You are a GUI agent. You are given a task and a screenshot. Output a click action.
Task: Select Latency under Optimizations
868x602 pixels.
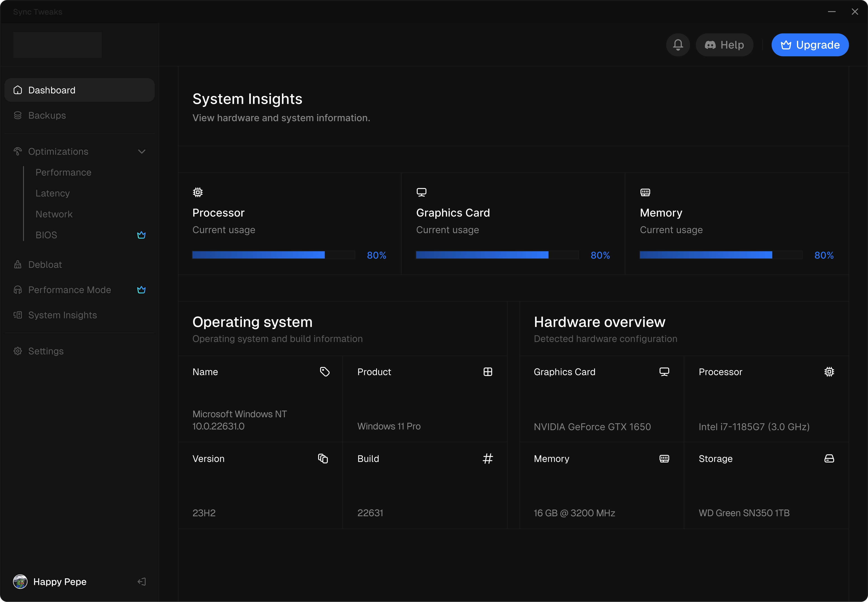click(x=52, y=193)
